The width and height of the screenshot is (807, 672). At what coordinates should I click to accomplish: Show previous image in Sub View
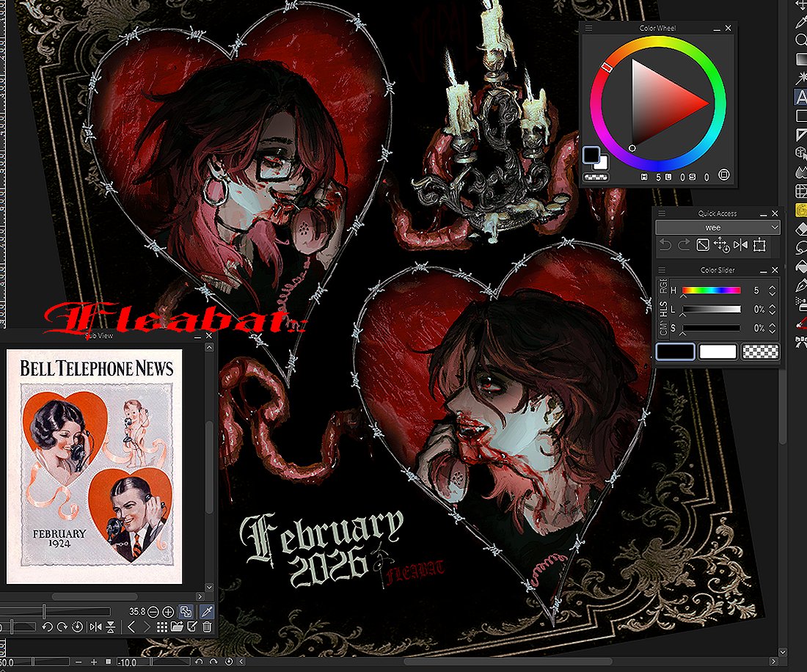coord(131,627)
